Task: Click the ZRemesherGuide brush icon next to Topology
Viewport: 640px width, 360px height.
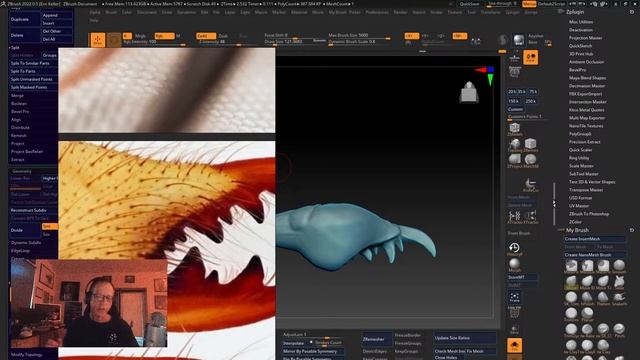Action: pyautogui.click(x=531, y=145)
